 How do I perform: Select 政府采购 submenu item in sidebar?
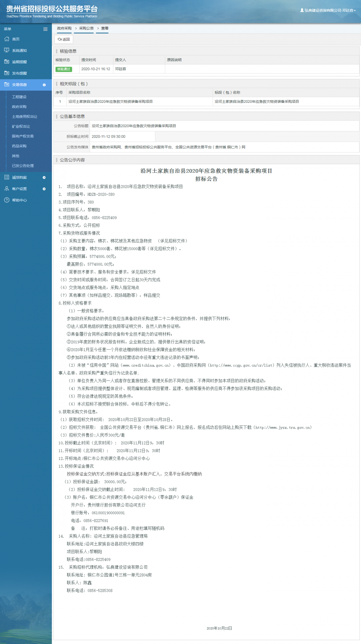click(x=19, y=107)
